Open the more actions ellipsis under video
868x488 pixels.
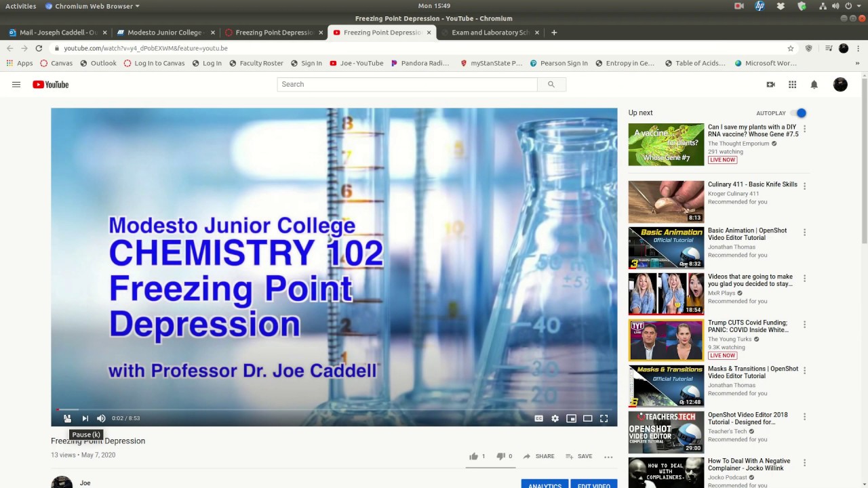[608, 457]
